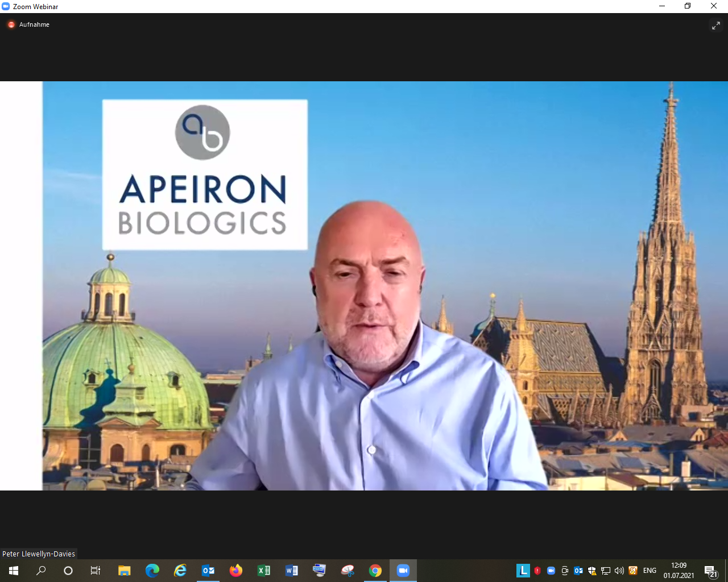The height and width of the screenshot is (582, 728).
Task: Open Cortana circle icon on taskbar
Action: click(x=68, y=571)
